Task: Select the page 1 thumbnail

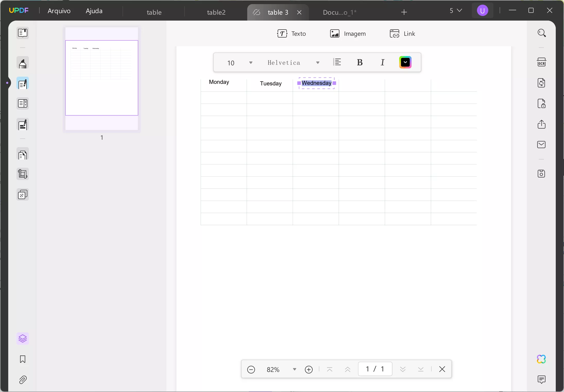Action: pos(101,79)
